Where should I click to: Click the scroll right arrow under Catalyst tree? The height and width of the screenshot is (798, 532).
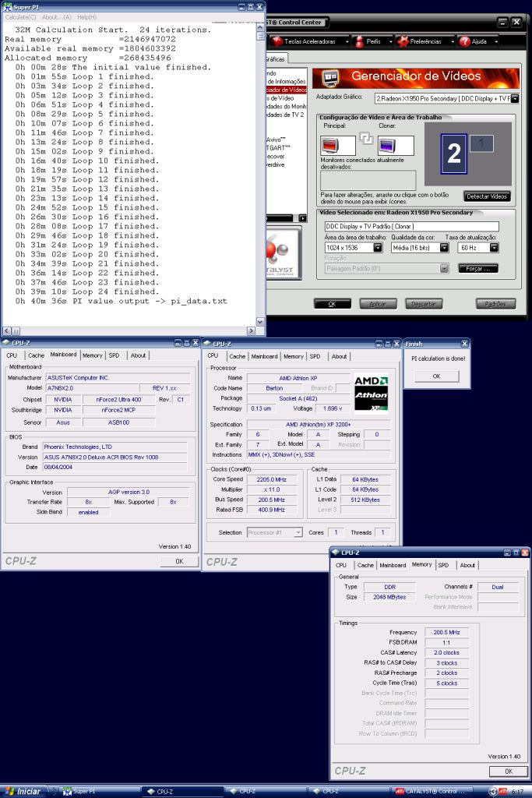[303, 218]
